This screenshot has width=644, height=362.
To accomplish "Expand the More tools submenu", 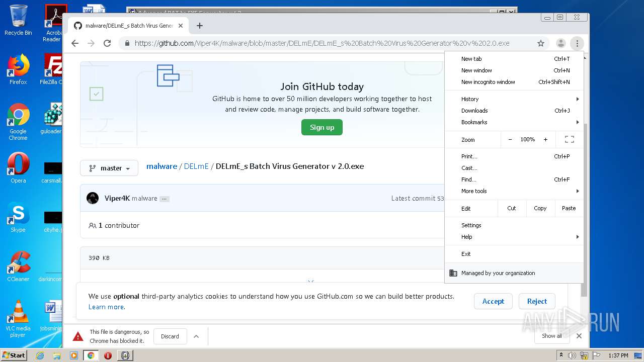I will 514,191.
